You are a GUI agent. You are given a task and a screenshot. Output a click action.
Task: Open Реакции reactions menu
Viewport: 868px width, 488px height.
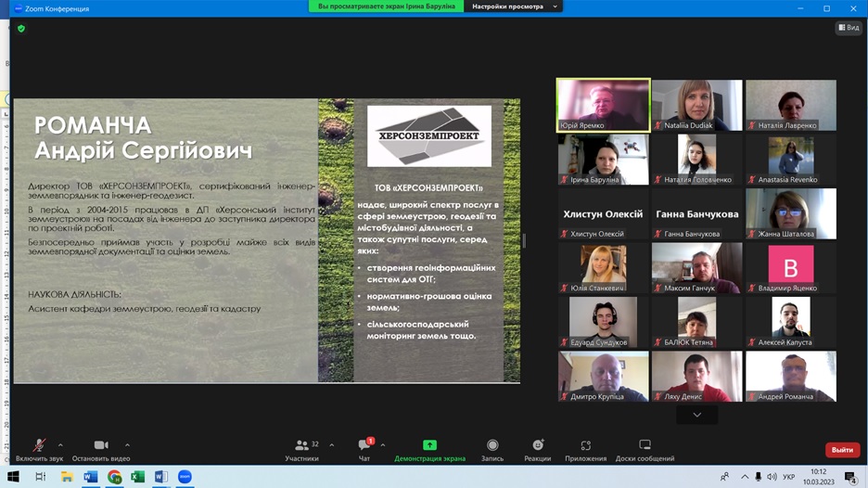[538, 449]
